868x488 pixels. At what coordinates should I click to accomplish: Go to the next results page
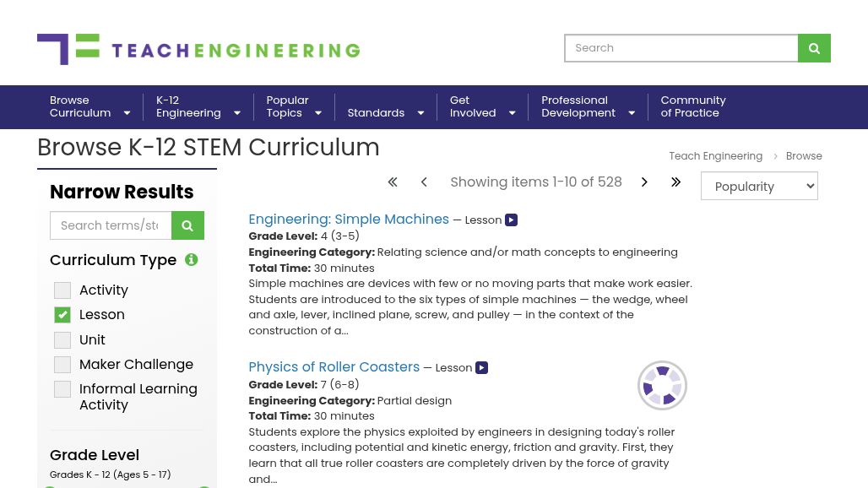(x=644, y=182)
